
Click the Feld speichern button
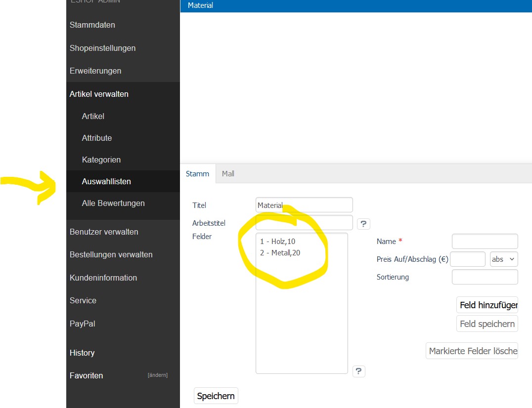[488, 324]
